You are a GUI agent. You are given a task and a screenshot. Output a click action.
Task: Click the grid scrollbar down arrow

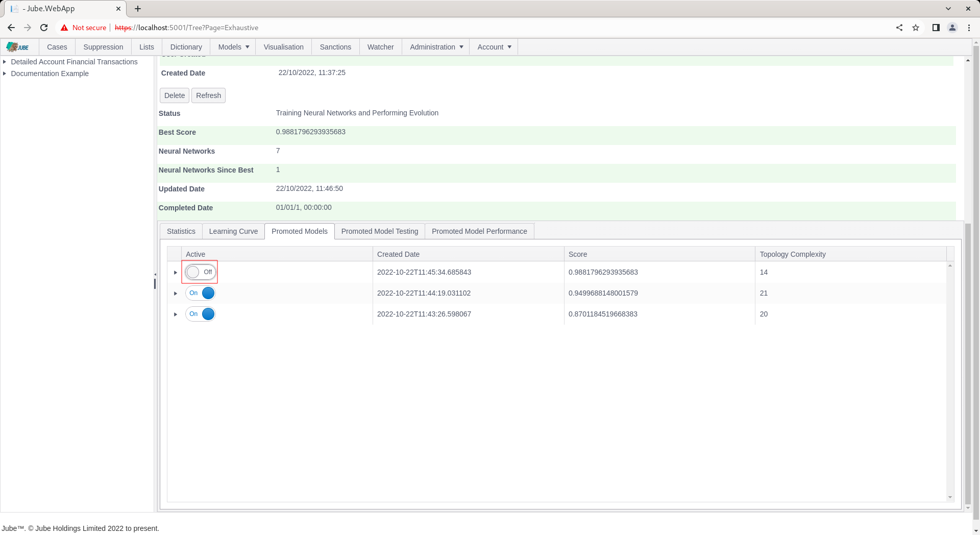pyautogui.click(x=950, y=497)
